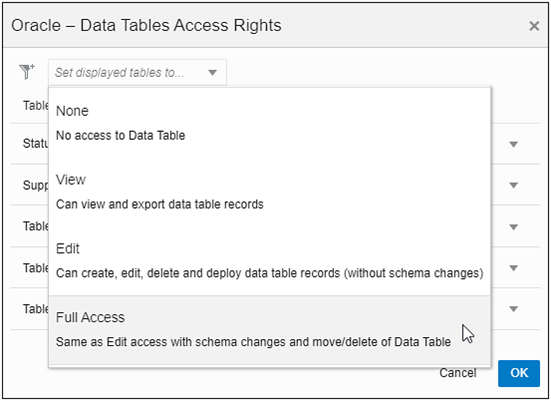Expand the access dropdown for the Statu row
This screenshot has width=551, height=401.
(x=513, y=144)
